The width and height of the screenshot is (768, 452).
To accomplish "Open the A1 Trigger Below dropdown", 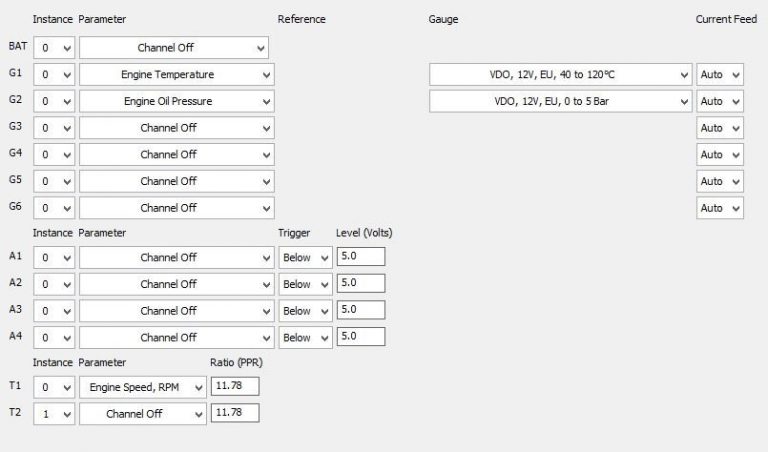I will [306, 258].
